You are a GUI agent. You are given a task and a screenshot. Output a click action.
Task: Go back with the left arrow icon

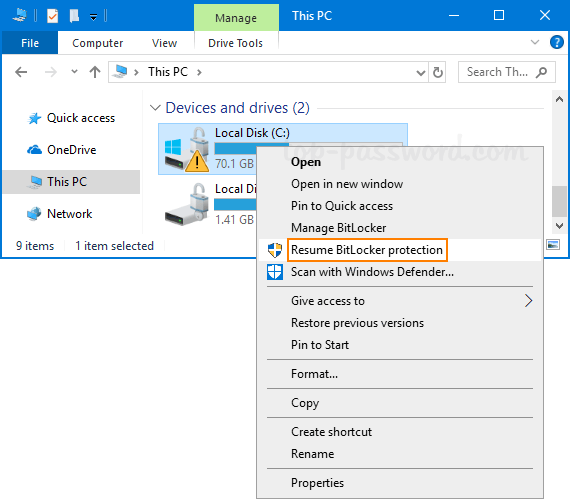coord(21,72)
